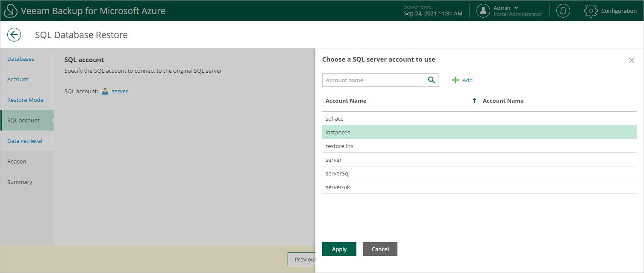Open the Account step
Image resolution: width=644 pixels, height=273 pixels.
pos(18,79)
